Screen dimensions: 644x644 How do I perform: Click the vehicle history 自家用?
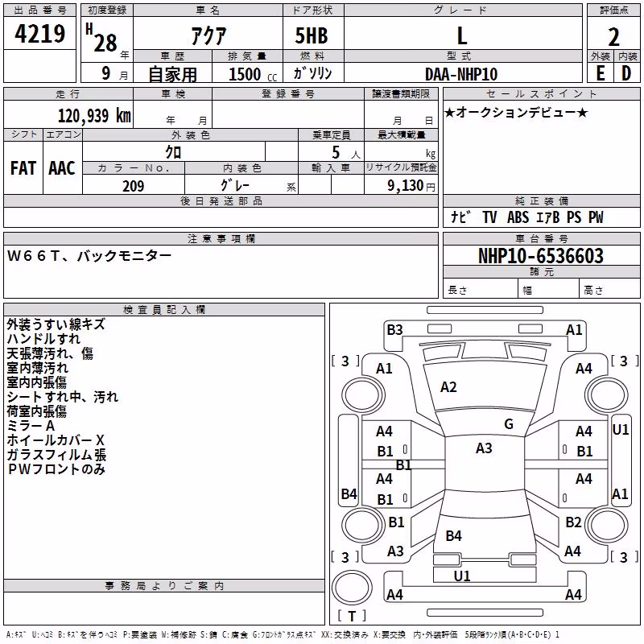[x=172, y=74]
